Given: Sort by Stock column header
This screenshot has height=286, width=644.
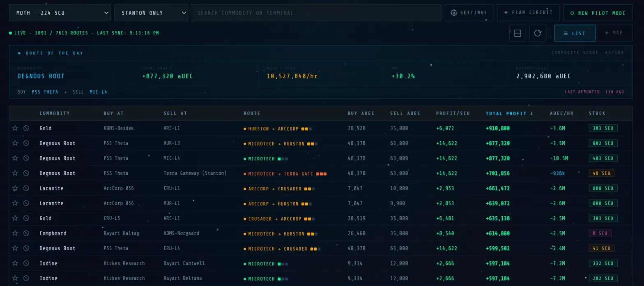Looking at the screenshot, I should pos(597,113).
